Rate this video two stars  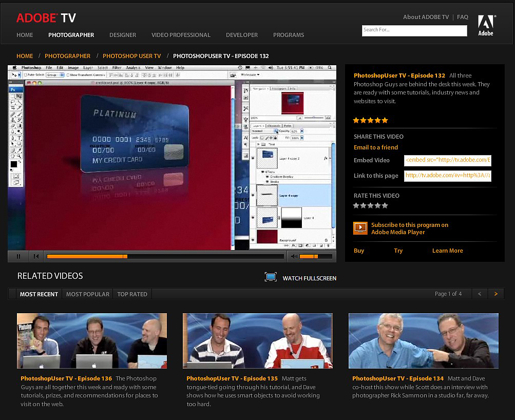363,205
